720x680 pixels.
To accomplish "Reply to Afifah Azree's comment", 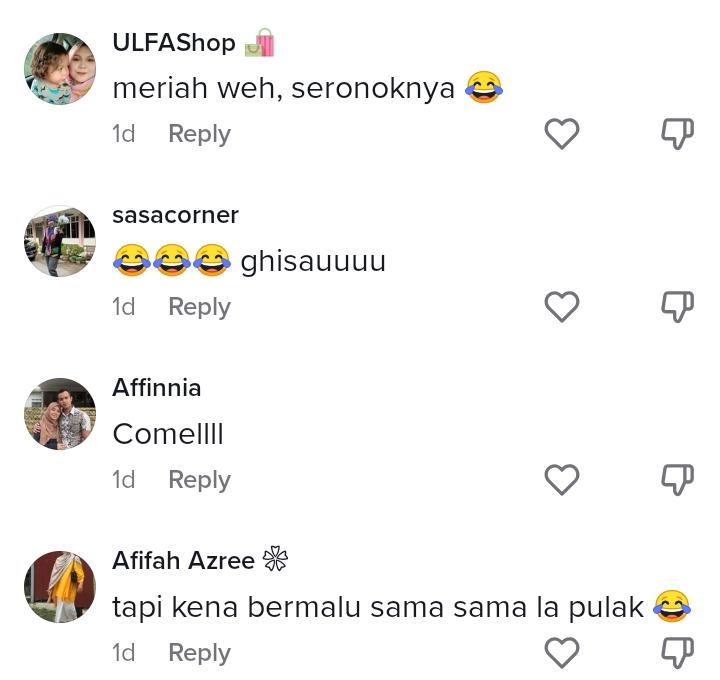I will [x=199, y=654].
